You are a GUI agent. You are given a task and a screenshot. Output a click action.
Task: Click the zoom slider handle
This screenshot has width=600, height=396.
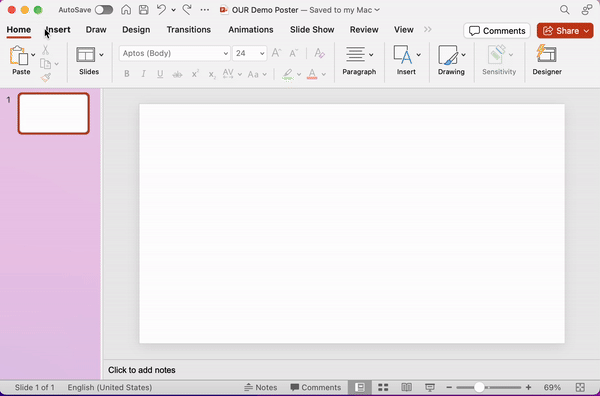click(479, 388)
